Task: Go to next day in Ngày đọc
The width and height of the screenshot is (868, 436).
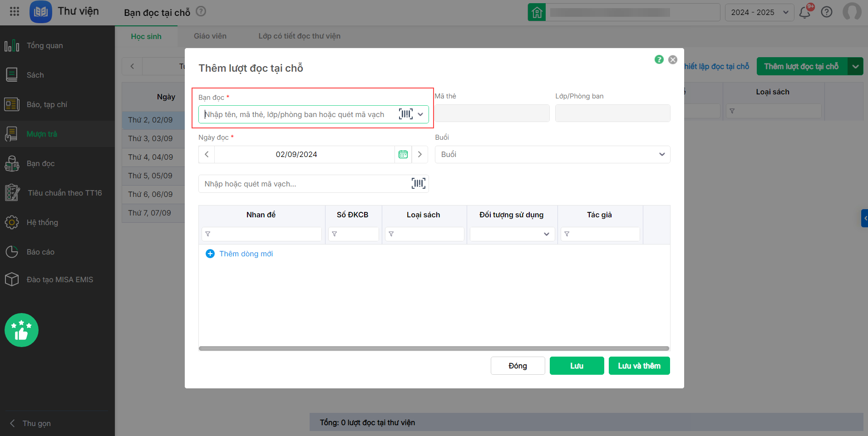Action: click(420, 154)
